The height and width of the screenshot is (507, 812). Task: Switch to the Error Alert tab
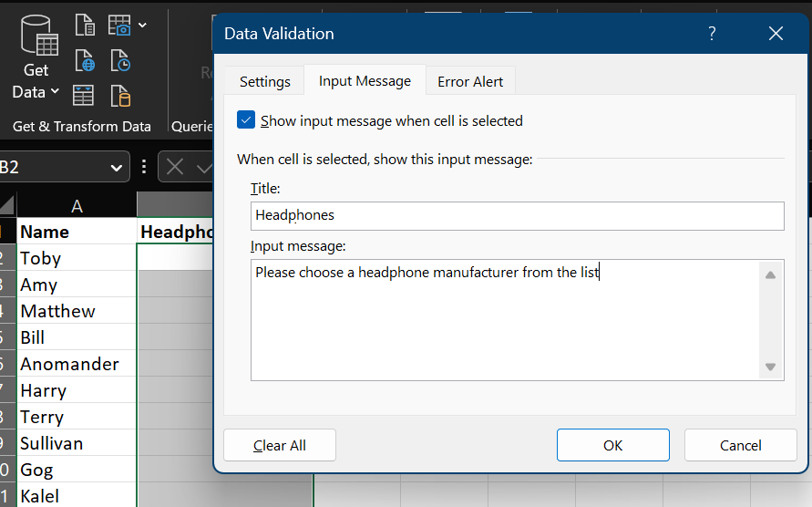[470, 81]
